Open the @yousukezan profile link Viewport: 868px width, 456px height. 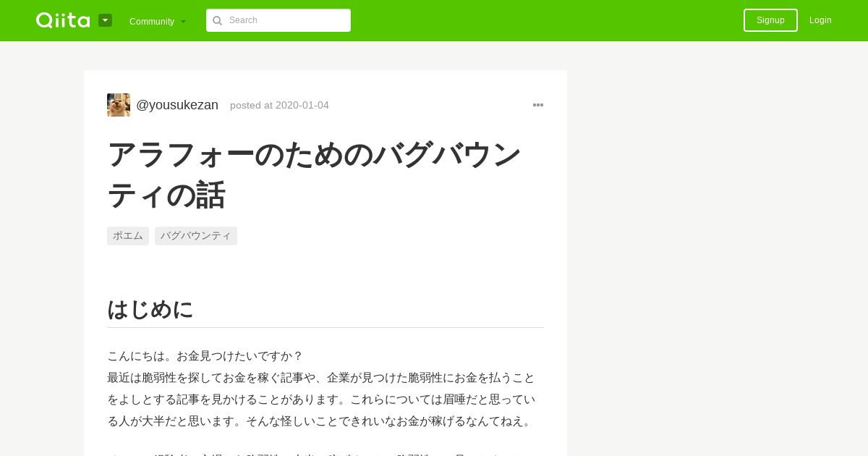click(x=177, y=105)
